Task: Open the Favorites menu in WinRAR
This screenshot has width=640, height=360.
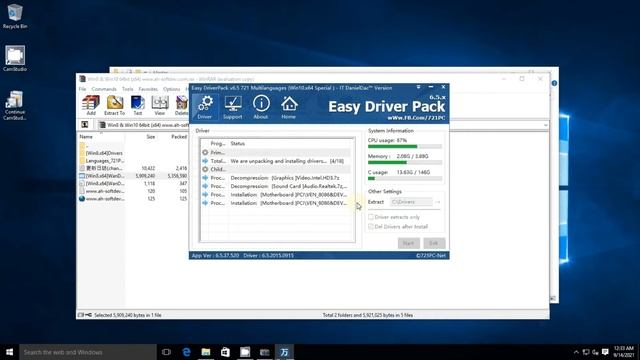Action: click(x=148, y=89)
